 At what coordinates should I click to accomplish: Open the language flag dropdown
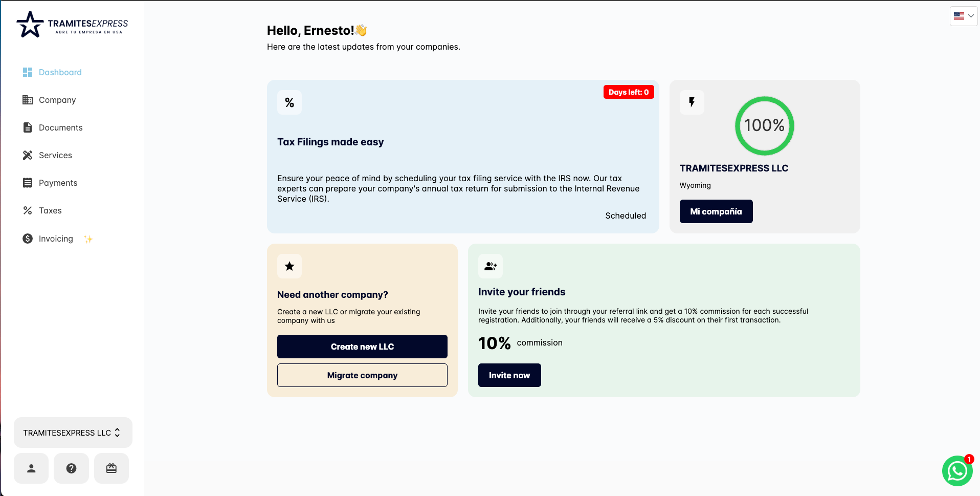coord(964,16)
